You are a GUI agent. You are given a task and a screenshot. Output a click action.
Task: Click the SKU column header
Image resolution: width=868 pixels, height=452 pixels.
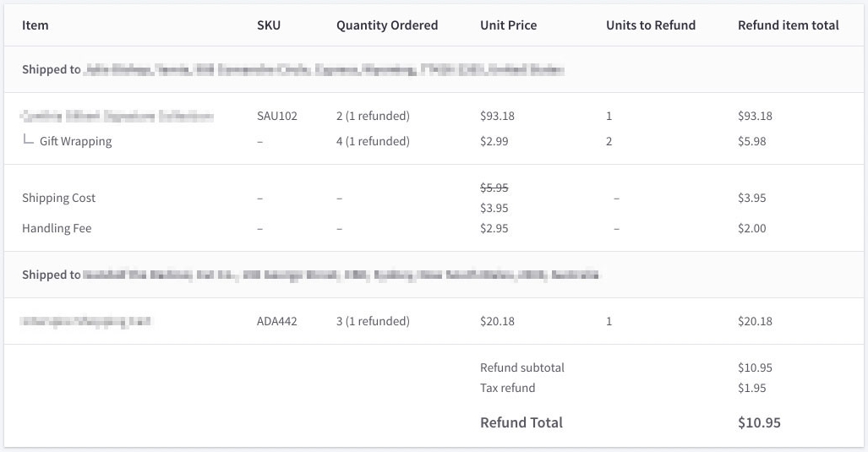[269, 25]
